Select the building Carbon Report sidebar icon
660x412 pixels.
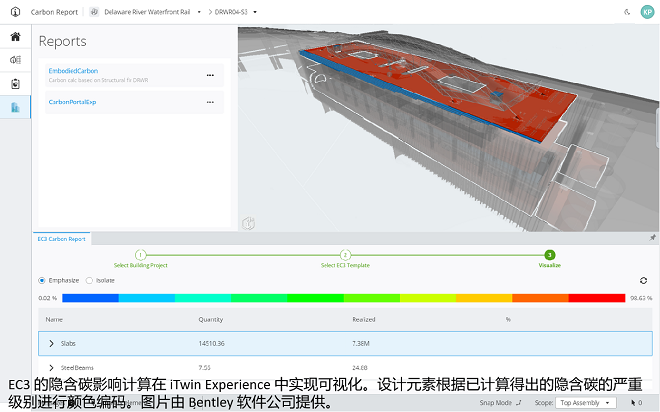coord(16,107)
